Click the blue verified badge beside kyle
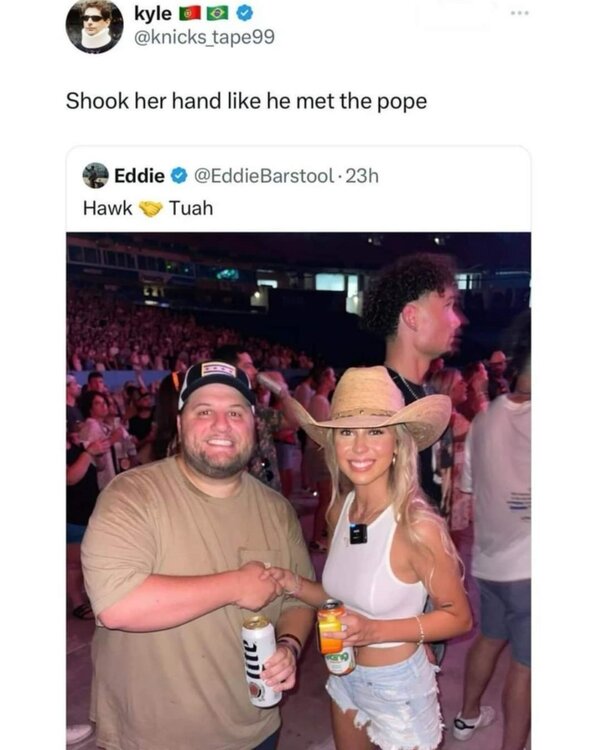Image resolution: width=602 pixels, height=750 pixels. click(x=245, y=14)
